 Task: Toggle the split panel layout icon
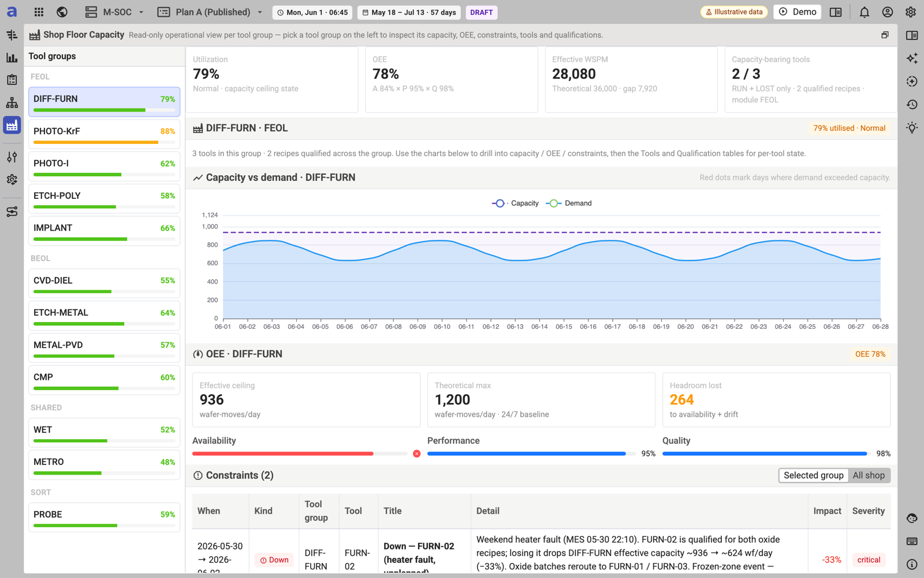point(836,12)
